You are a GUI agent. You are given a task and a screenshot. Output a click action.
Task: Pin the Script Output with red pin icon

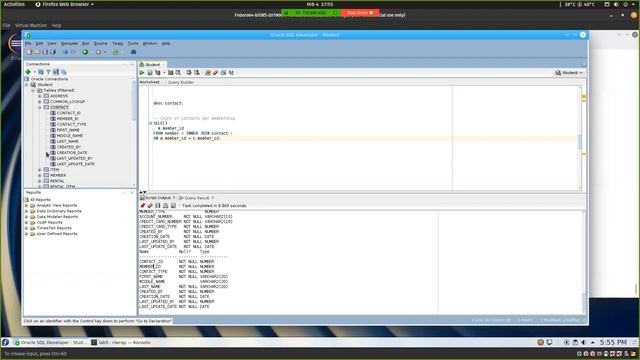[142, 206]
